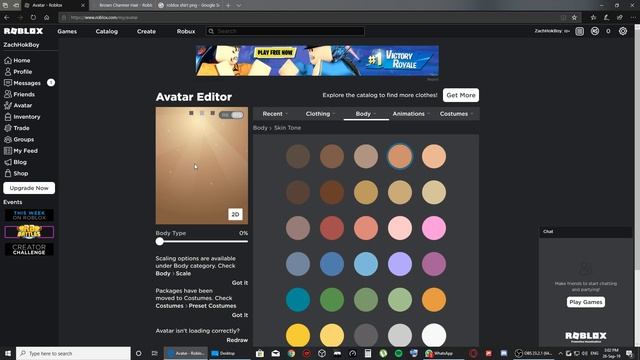The image size is (640, 360).
Task: Toggle the R6/R15 switch above the avatar preview
Action: (232, 115)
